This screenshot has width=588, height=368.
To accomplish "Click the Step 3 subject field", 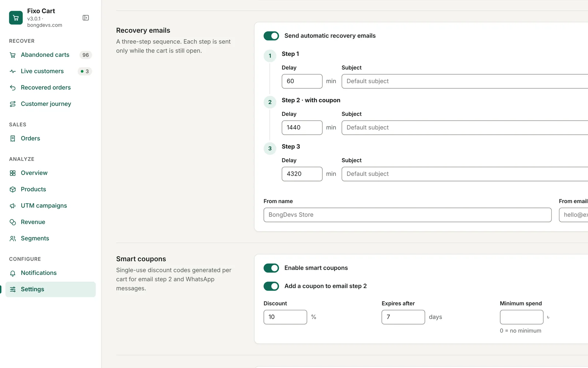I will coord(465,174).
